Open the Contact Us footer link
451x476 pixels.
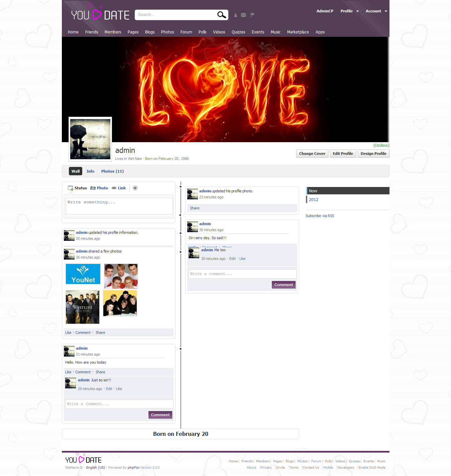311,468
